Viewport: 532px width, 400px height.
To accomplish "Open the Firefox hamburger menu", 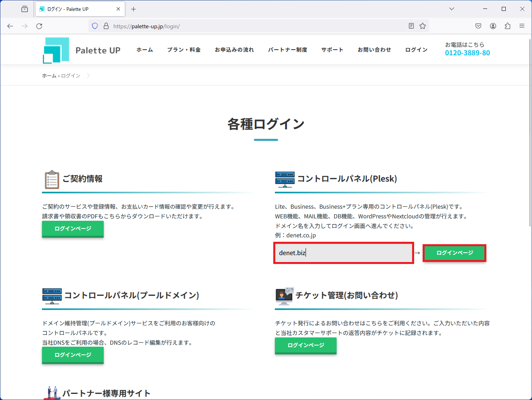I will tap(522, 26).
